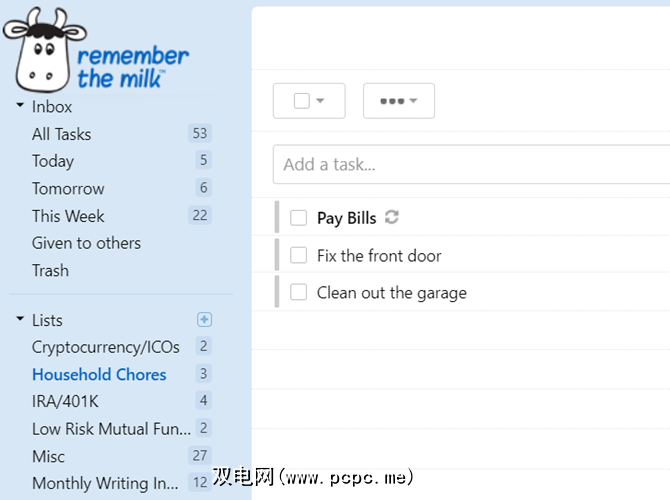Open the Cryptocurrency/ICOs list
This screenshot has width=670, height=500.
click(x=106, y=347)
